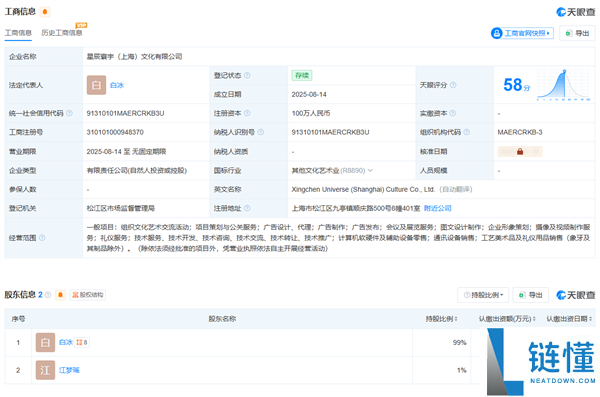This screenshot has width=600, height=397.
Task: Select registration number 310101000948370
Action: point(115,132)
